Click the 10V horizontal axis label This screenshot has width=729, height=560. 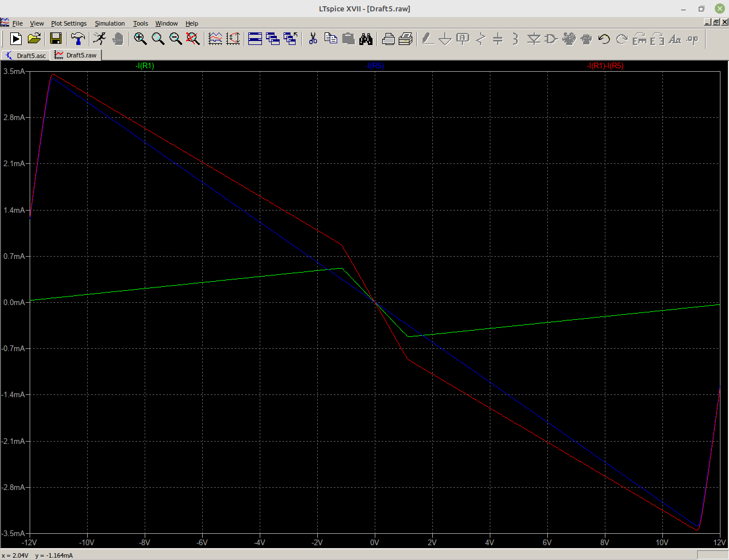click(x=662, y=542)
